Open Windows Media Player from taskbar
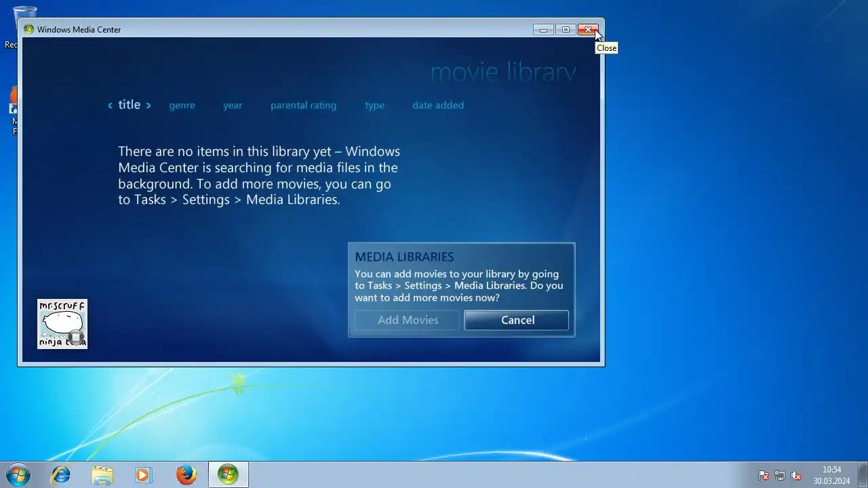 coord(143,474)
